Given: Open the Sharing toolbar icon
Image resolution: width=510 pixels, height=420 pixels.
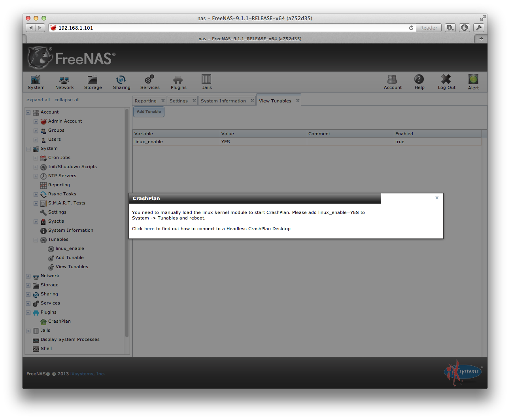Looking at the screenshot, I should (x=121, y=82).
